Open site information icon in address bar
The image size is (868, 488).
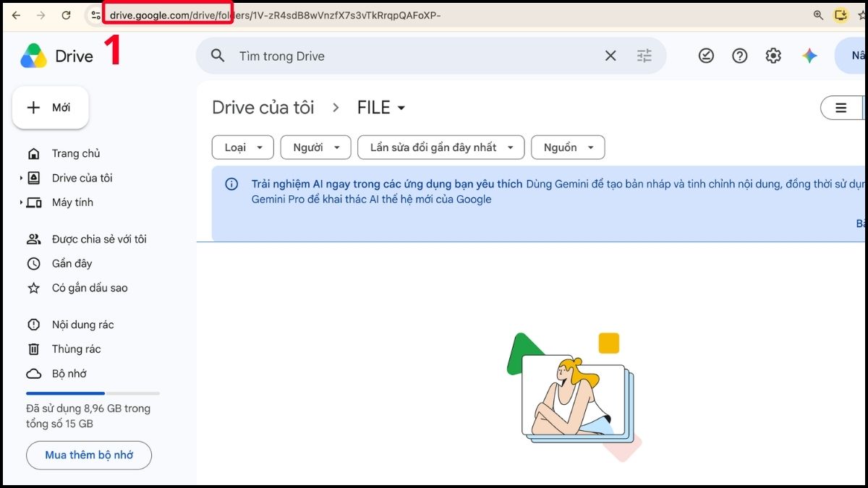(95, 14)
